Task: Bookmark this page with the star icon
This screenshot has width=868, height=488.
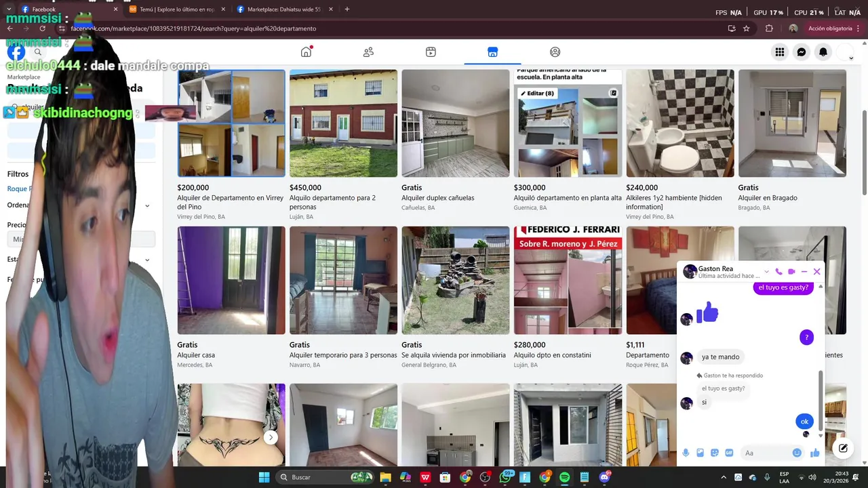Action: (747, 28)
